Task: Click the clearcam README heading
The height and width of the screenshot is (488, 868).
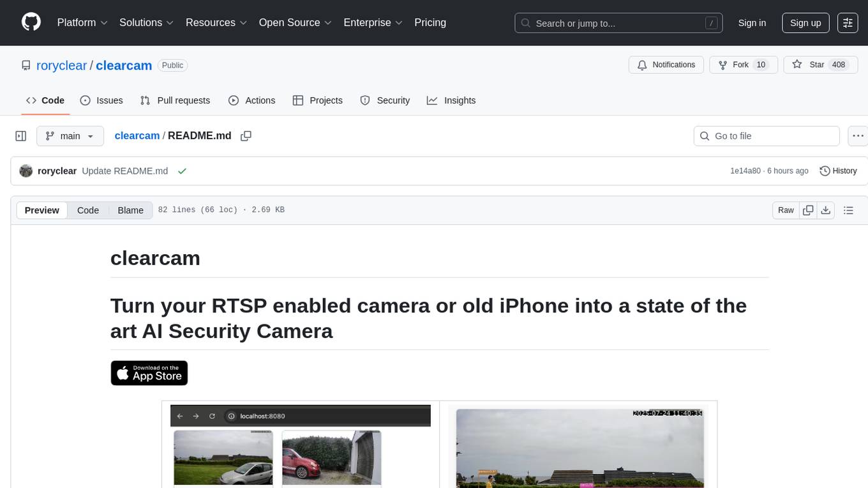Action: [155, 258]
